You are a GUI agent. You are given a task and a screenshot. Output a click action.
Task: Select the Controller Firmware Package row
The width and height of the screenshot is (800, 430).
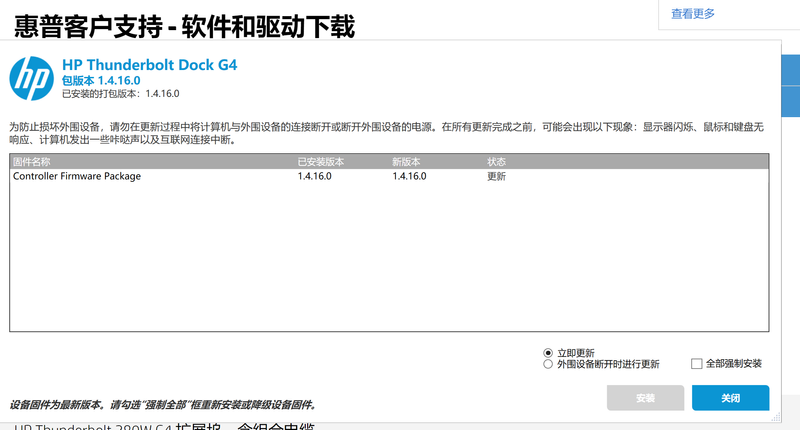[77, 176]
